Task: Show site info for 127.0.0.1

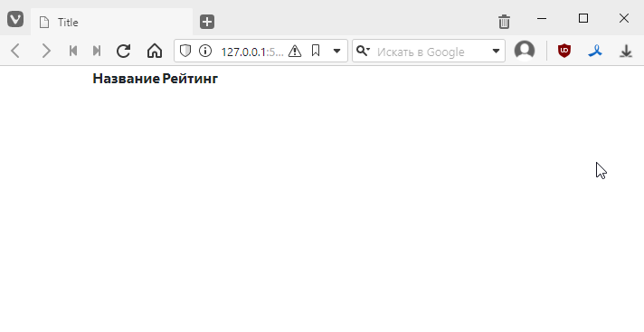Action: coord(205,51)
